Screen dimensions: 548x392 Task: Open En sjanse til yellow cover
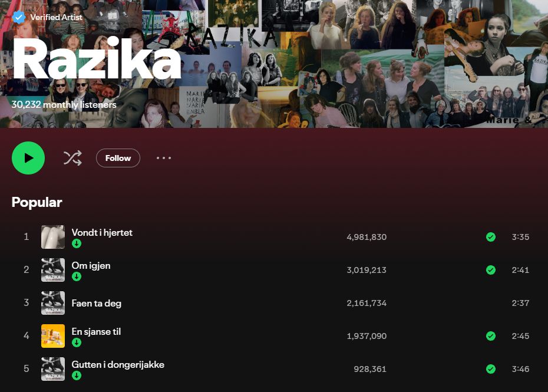53,336
